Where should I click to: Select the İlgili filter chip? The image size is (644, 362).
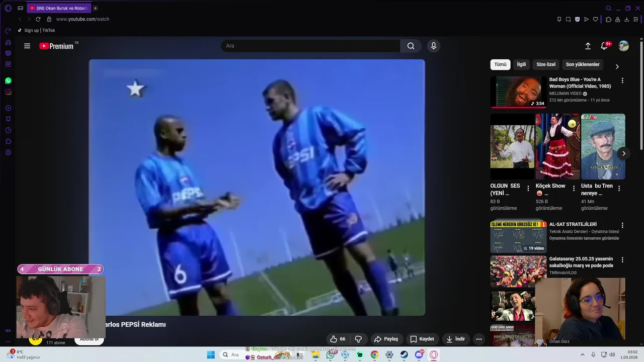coord(521,64)
